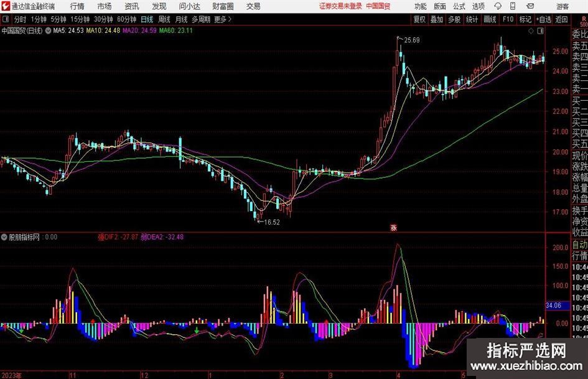
Task: Click the 证券交易未登录 login notice
Action: tap(340, 6)
